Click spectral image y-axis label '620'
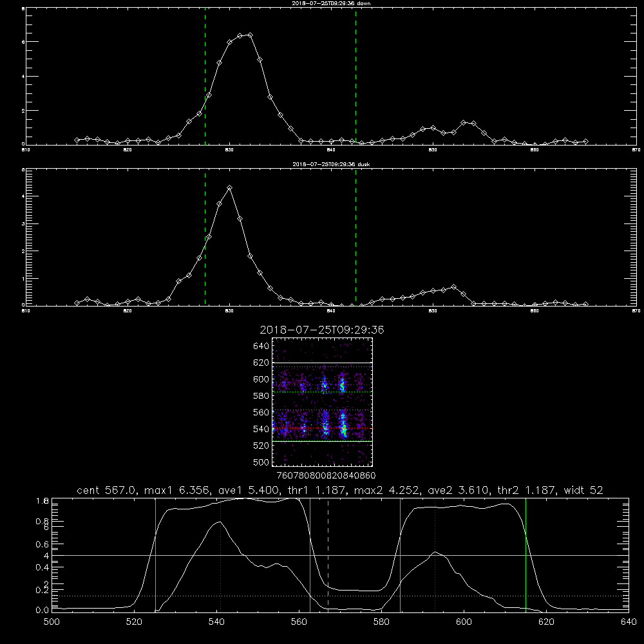The image size is (644, 644). (261, 363)
